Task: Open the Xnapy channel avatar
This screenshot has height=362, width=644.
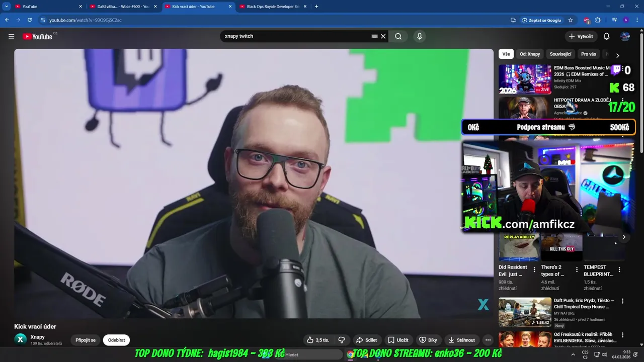Action: pos(20,339)
